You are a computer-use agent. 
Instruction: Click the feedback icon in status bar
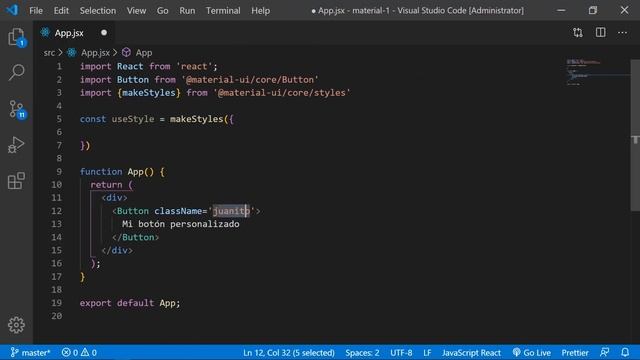coord(604,352)
